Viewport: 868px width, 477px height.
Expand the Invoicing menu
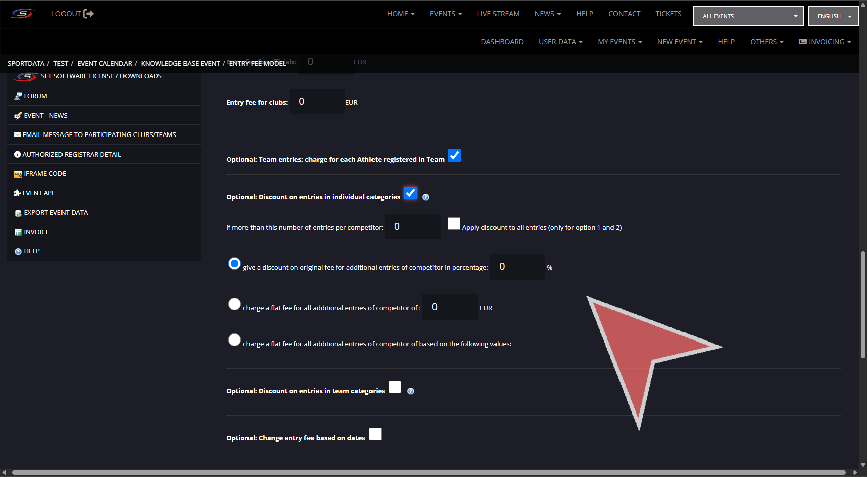(825, 42)
